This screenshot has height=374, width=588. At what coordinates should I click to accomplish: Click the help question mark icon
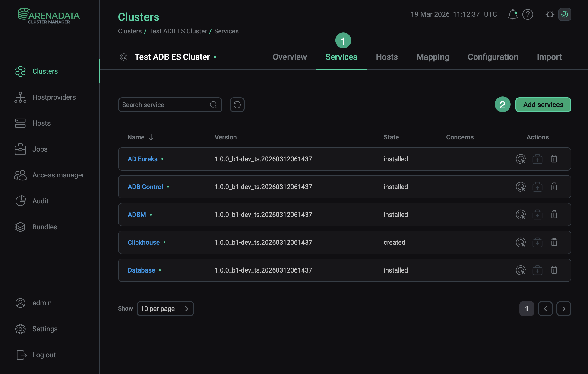pyautogui.click(x=528, y=14)
